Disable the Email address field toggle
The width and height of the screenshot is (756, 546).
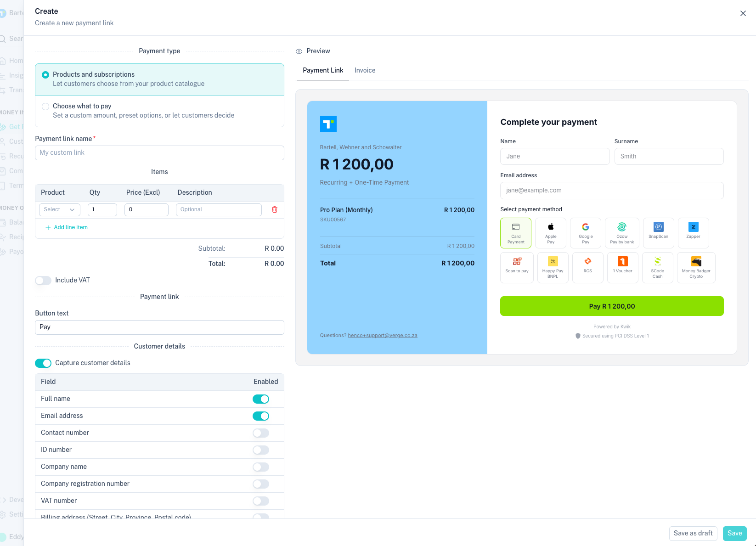[261, 416]
